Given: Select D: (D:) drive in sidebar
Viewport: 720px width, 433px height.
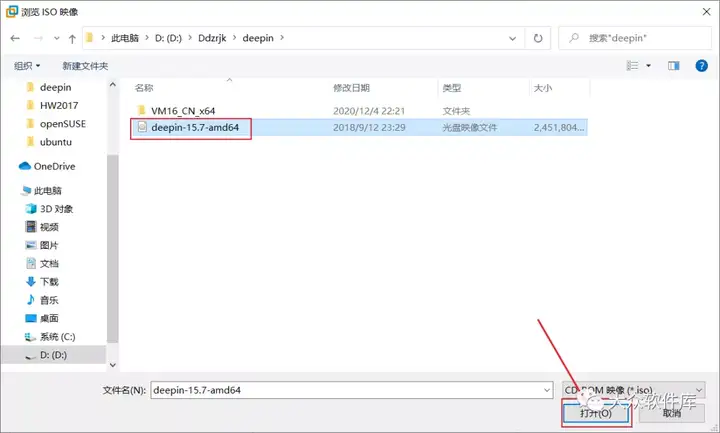Looking at the screenshot, I should click(53, 355).
